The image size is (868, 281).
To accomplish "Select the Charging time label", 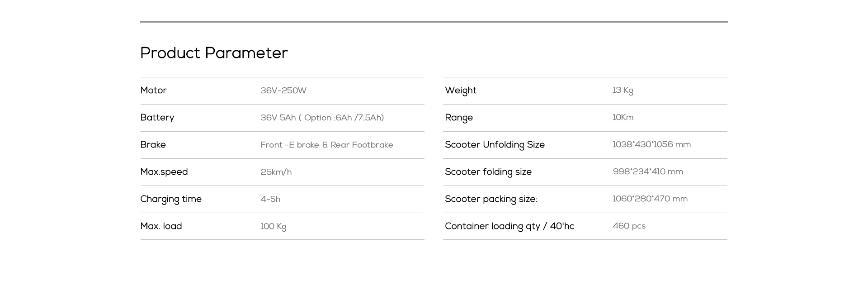I will pos(171,199).
